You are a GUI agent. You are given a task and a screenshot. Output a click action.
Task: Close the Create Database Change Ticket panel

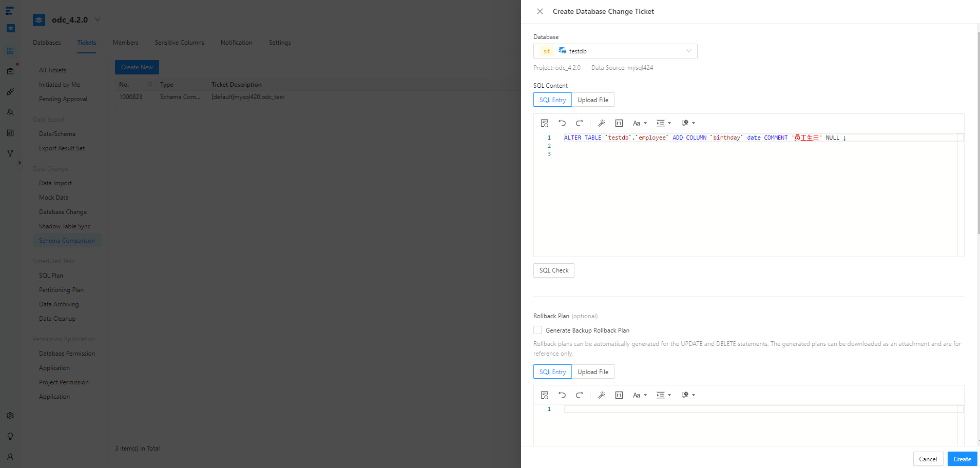click(x=540, y=11)
